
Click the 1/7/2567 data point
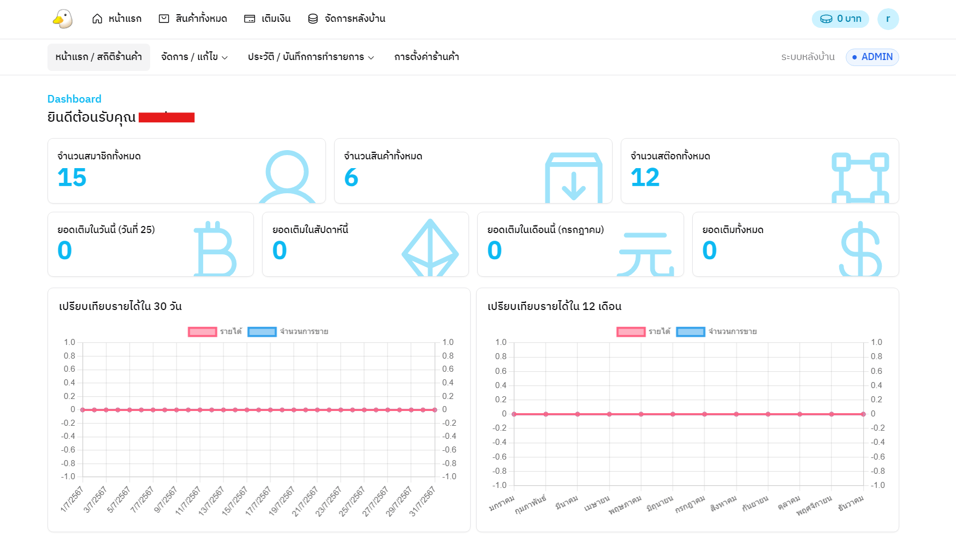pos(82,410)
